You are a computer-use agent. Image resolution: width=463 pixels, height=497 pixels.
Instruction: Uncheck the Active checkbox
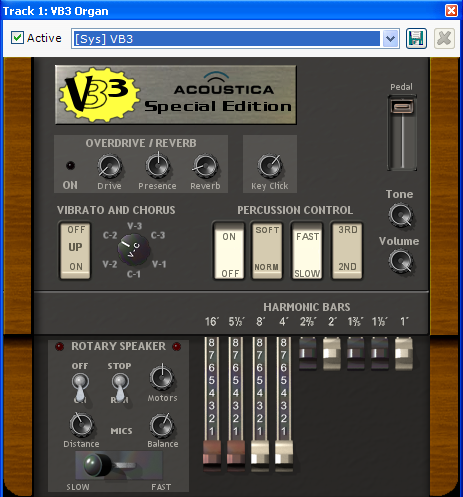click(x=17, y=38)
